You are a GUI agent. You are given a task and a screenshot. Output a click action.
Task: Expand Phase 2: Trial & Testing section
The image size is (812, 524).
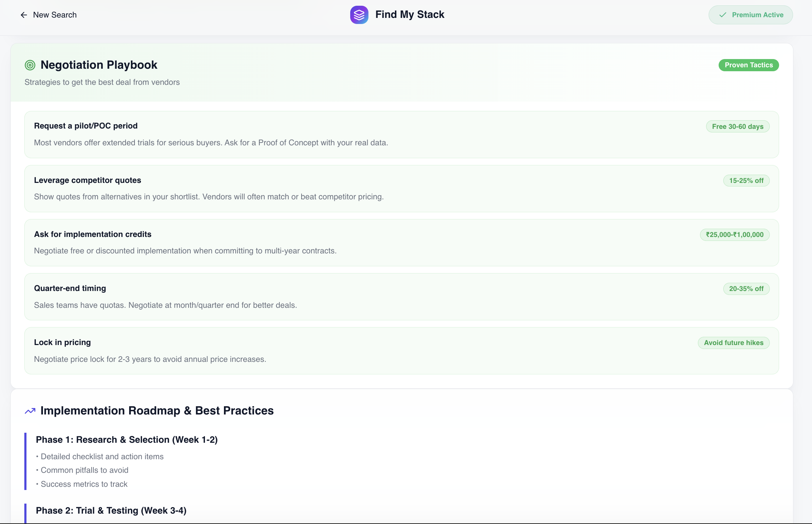[x=111, y=510]
